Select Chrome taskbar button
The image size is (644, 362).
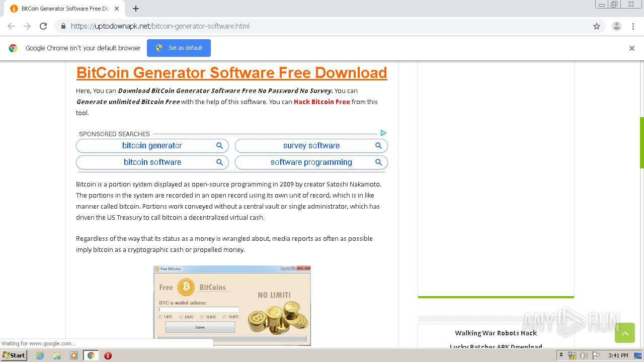(91, 355)
